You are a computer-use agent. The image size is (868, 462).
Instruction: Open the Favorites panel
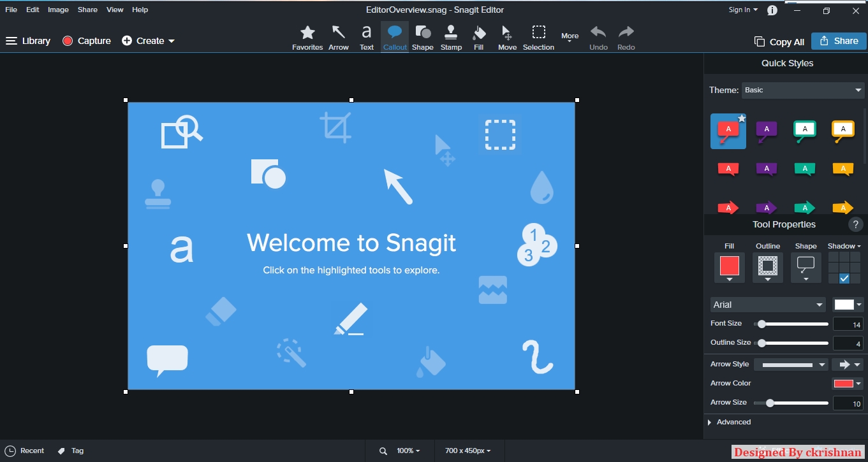[307, 36]
